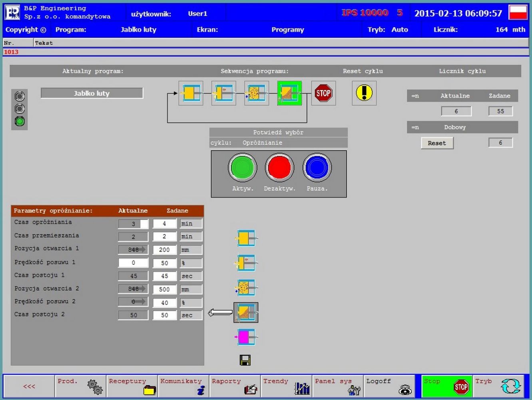Click the floppy disk save icon
Screen dimensions: 532x400
pyautogui.click(x=245, y=360)
